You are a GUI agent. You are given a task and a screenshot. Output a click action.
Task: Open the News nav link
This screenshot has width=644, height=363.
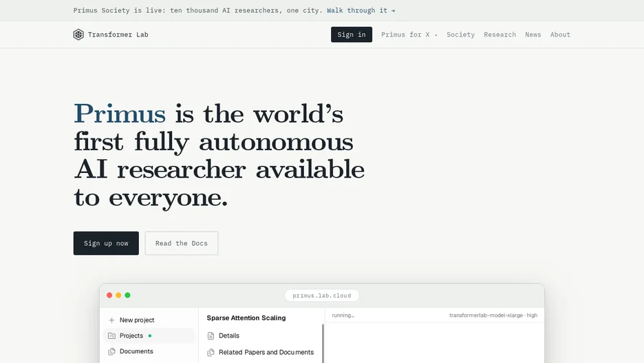click(533, 34)
